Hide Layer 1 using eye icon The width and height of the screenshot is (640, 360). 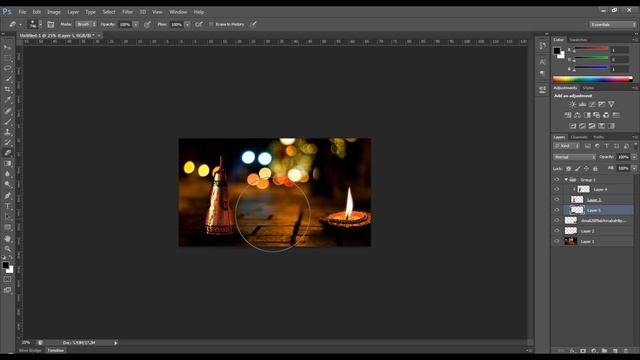pyautogui.click(x=557, y=241)
